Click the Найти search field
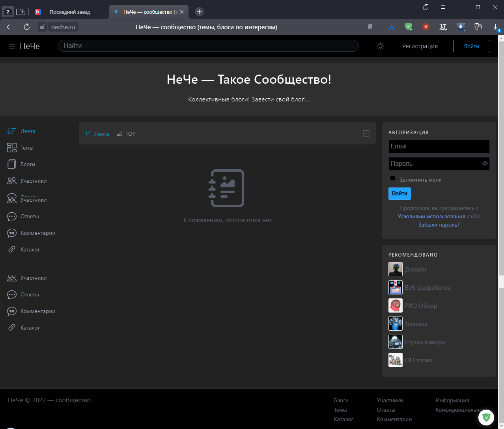 click(208, 46)
